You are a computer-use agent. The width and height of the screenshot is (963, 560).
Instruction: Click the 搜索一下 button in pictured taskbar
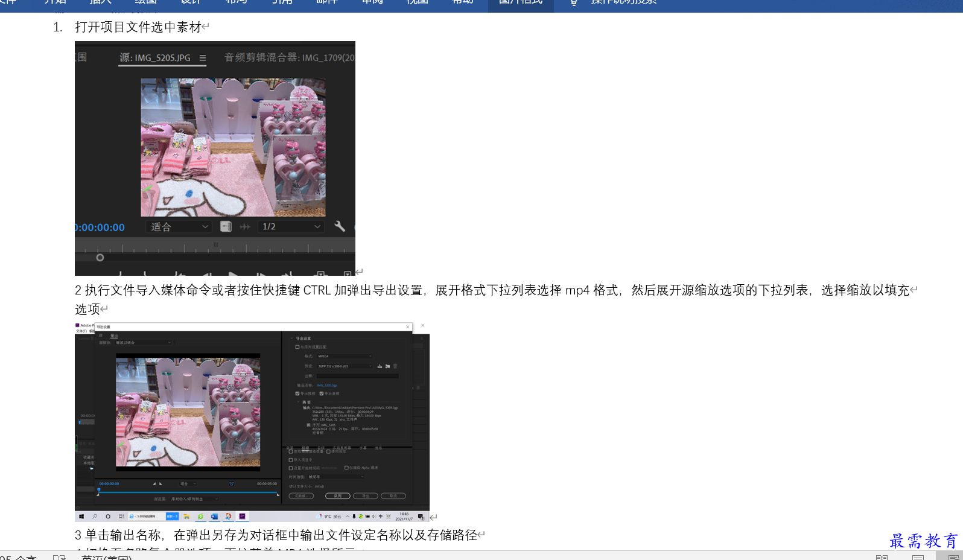click(172, 517)
